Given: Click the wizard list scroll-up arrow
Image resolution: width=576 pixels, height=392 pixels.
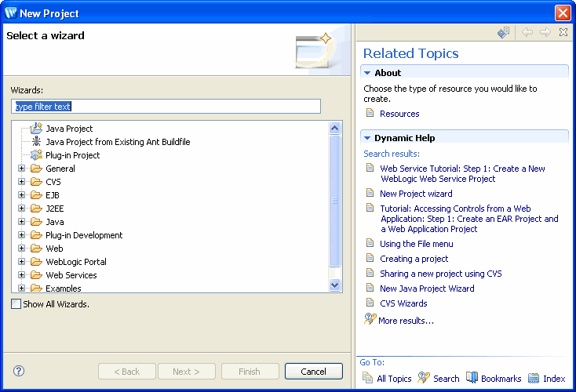Looking at the screenshot, I should click(x=334, y=128).
